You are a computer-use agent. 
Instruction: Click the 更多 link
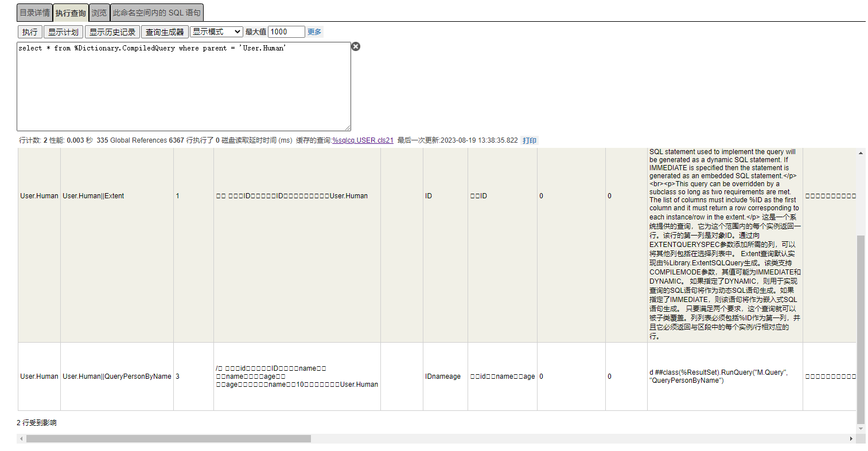coord(314,32)
